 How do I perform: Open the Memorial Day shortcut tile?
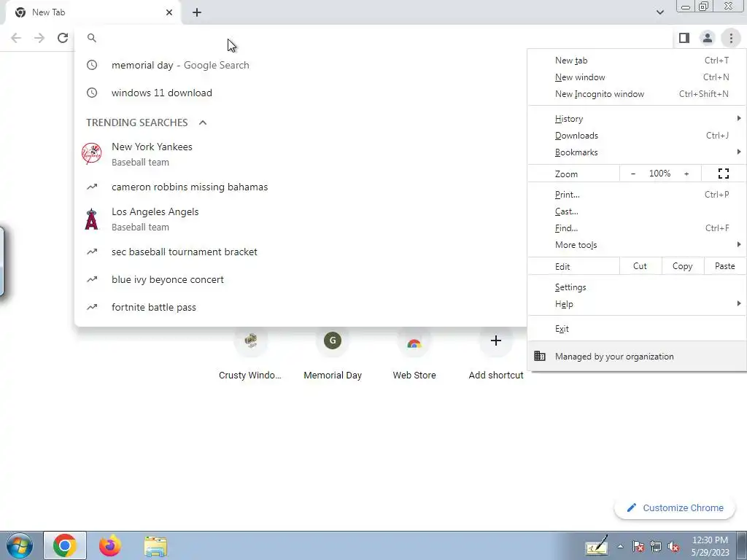333,352
